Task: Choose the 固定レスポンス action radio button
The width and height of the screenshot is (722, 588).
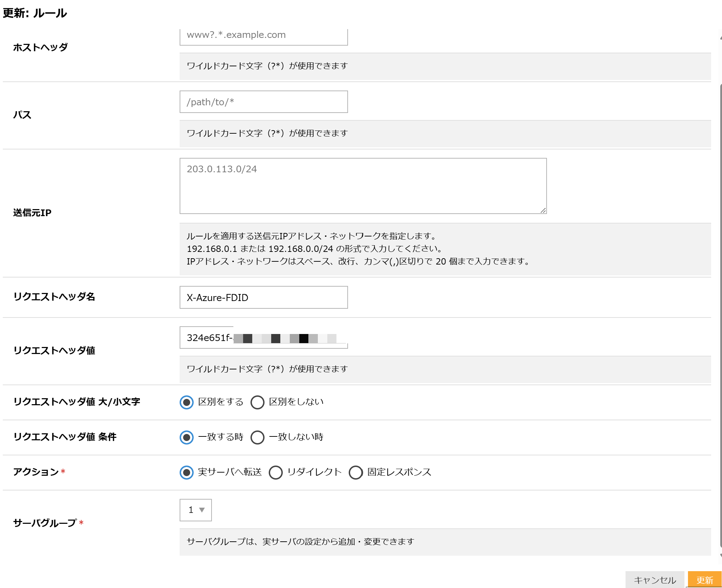Action: (356, 472)
